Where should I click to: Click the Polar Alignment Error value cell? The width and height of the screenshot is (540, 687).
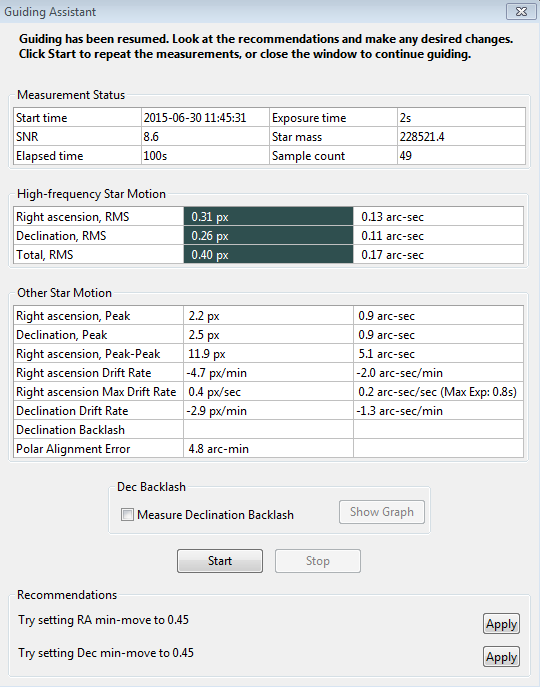point(268,449)
